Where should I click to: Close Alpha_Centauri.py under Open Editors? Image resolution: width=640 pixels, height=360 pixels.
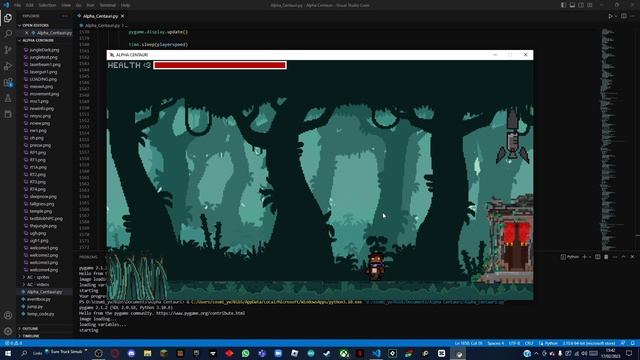pos(27,33)
